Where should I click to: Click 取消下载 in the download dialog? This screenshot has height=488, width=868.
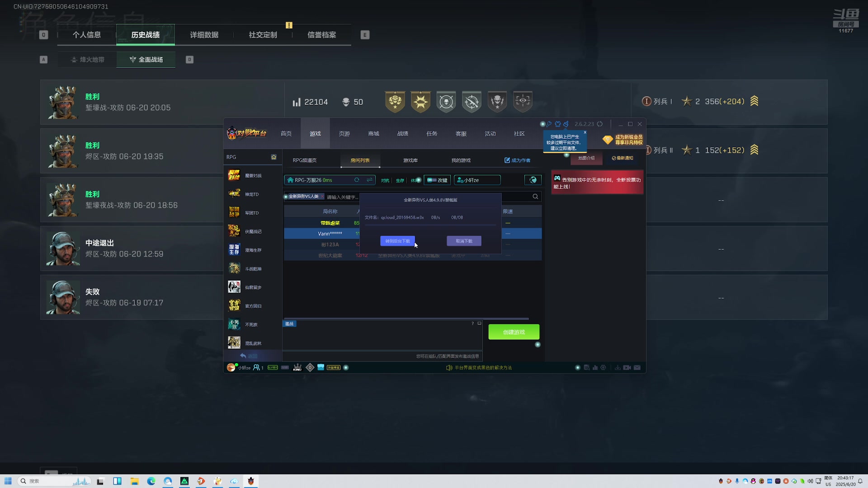pyautogui.click(x=464, y=241)
